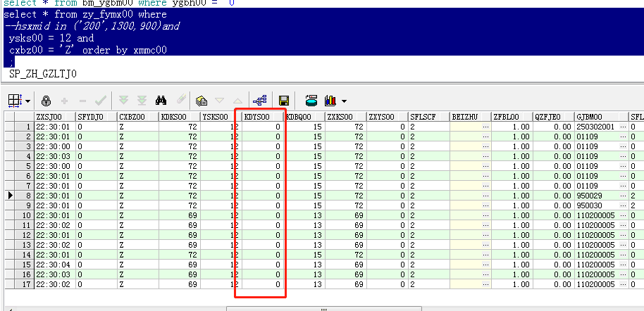
Task: Open BEIZHU ellipsis editor in row 1
Action: 486,127
